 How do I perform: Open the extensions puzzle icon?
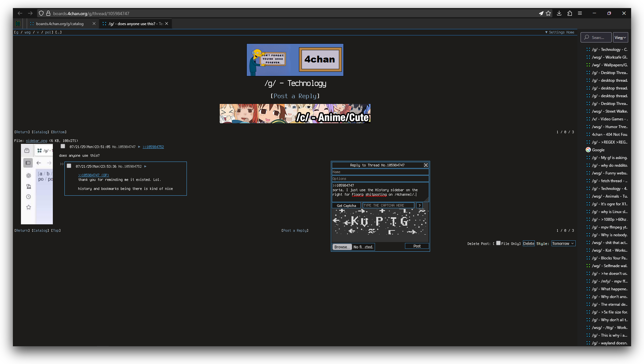[x=570, y=13]
